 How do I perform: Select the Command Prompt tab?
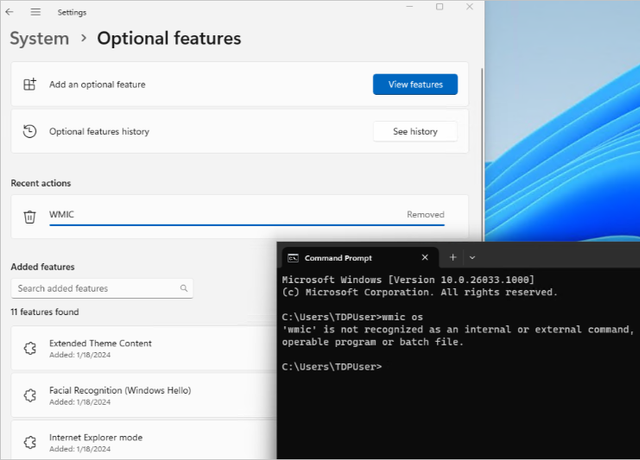(x=360, y=258)
